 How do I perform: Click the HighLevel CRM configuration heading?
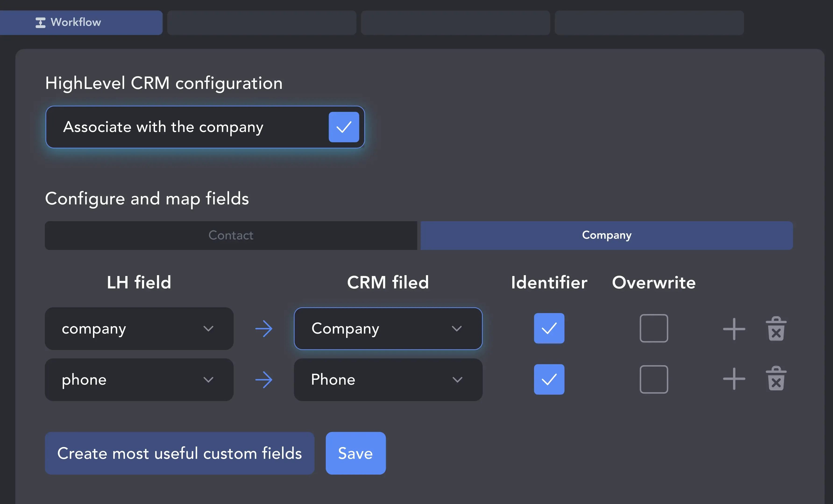(164, 83)
